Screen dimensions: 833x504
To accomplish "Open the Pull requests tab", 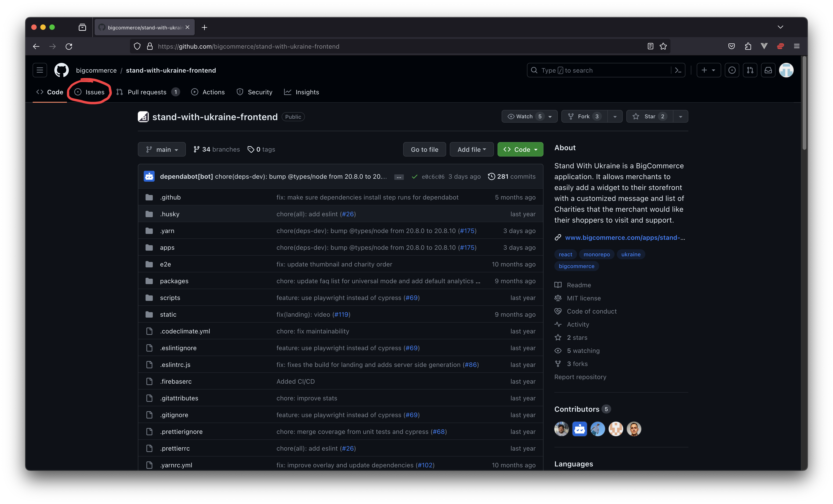I will tap(147, 92).
